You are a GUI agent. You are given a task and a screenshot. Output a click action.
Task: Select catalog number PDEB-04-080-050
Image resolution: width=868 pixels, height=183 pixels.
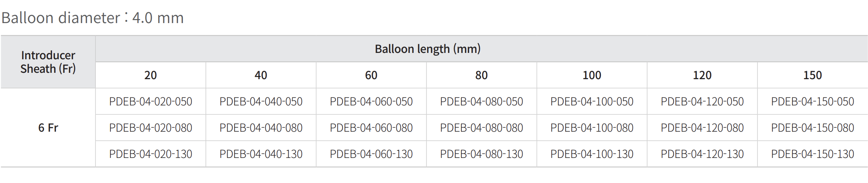481,101
